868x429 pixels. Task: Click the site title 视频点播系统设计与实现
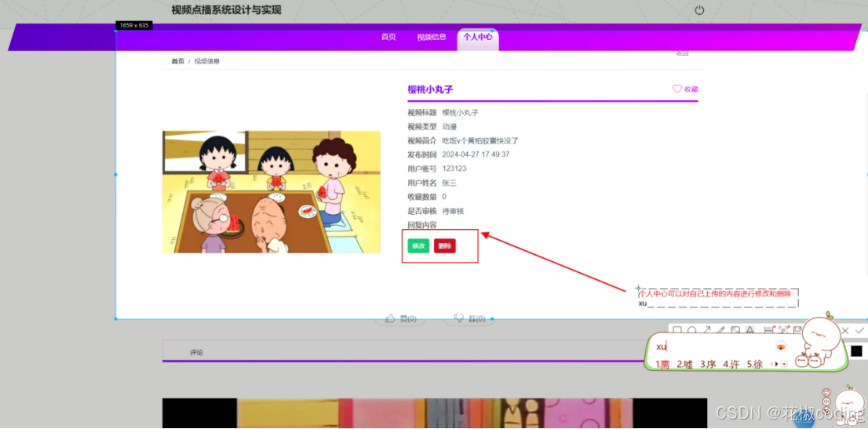(x=226, y=10)
